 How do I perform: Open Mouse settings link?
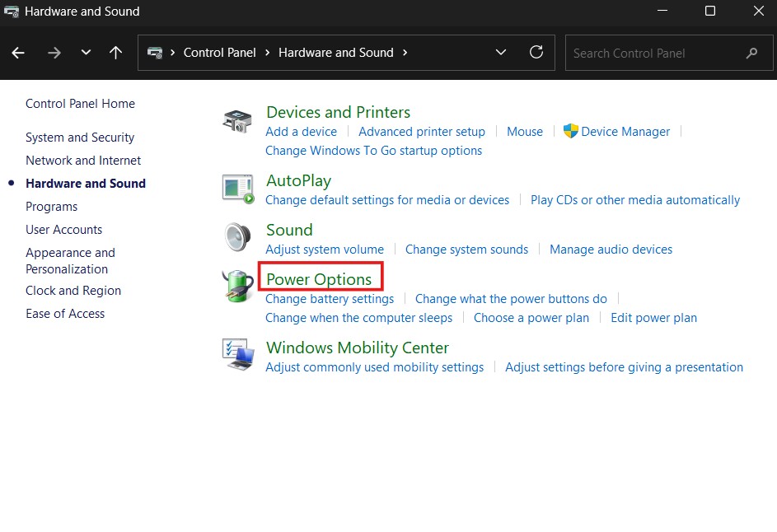[525, 132]
